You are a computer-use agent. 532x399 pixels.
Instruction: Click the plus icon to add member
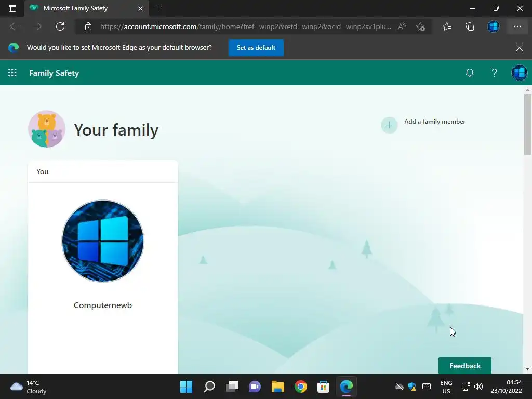click(x=389, y=125)
